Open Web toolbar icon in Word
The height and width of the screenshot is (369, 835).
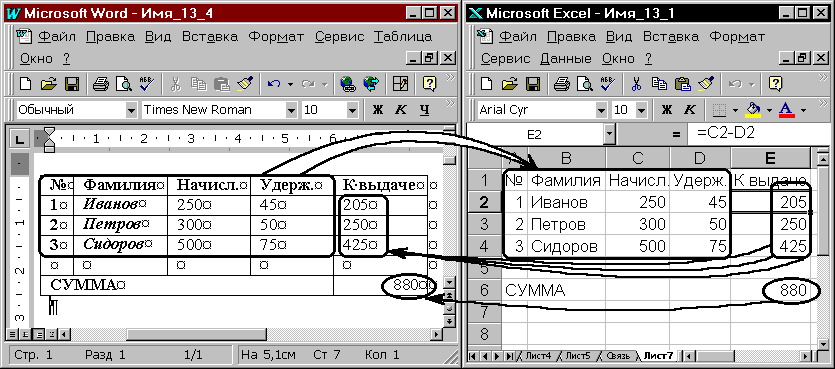click(x=371, y=84)
